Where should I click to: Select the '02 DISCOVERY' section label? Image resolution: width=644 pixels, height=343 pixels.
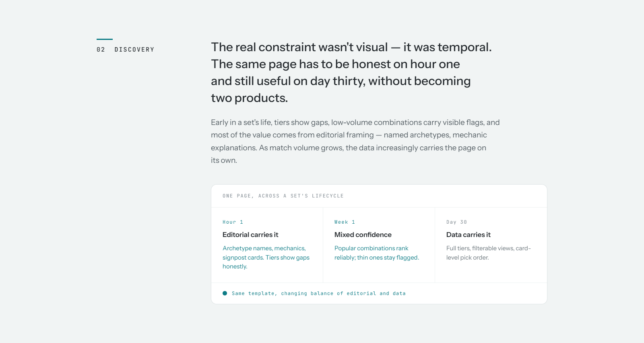click(126, 50)
